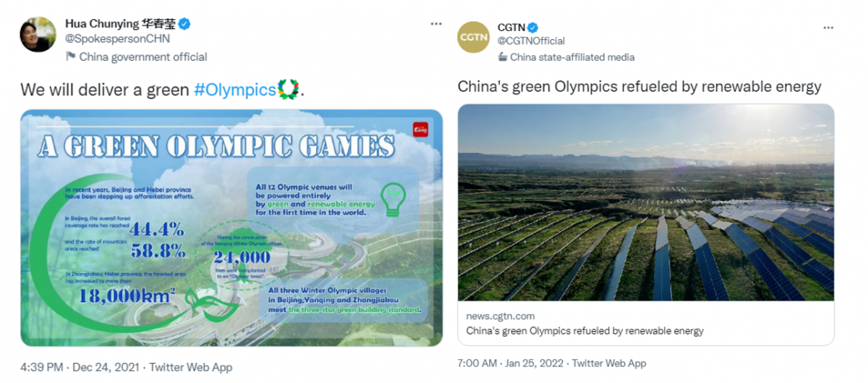Image resolution: width=868 pixels, height=383 pixels.
Task: Click the red CGTN logo on infographic
Action: click(421, 129)
